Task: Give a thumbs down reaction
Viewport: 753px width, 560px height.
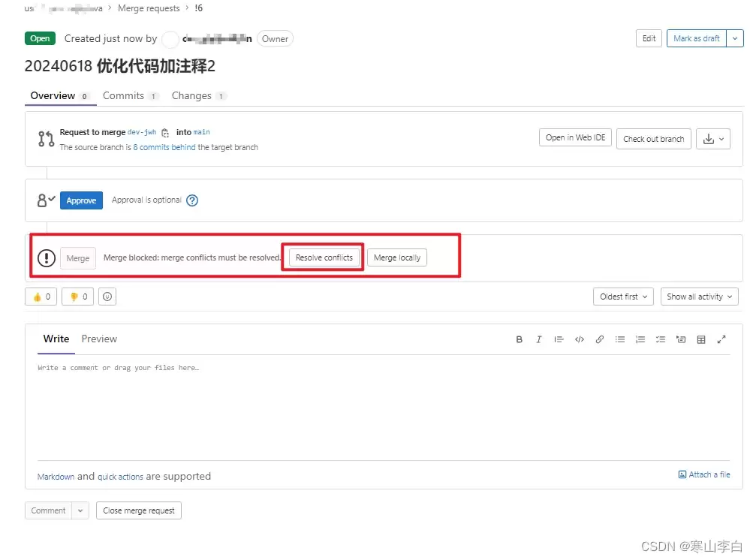Action: 78,297
